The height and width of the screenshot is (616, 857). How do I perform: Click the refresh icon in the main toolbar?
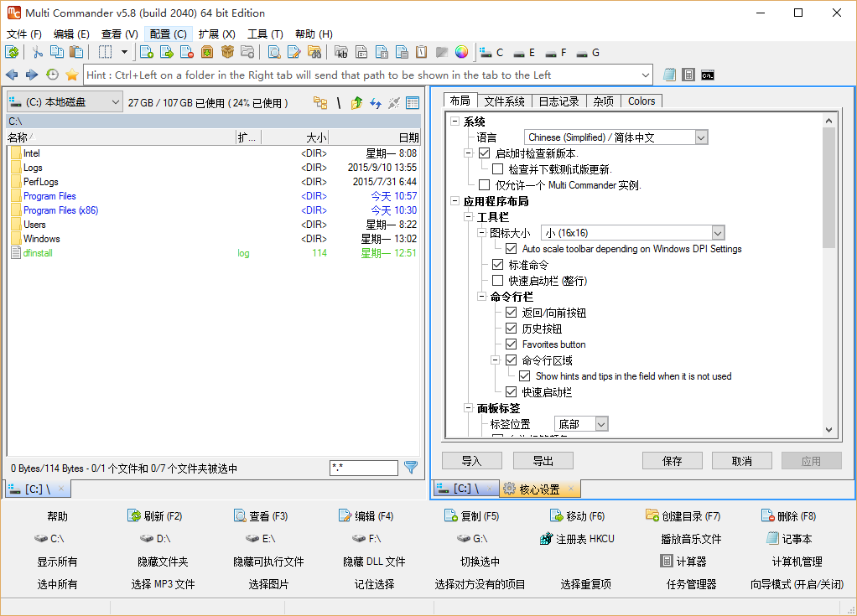pos(12,52)
